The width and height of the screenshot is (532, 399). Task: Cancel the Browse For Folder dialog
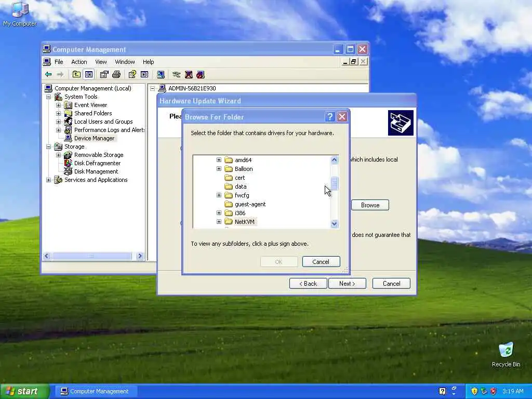(x=321, y=262)
